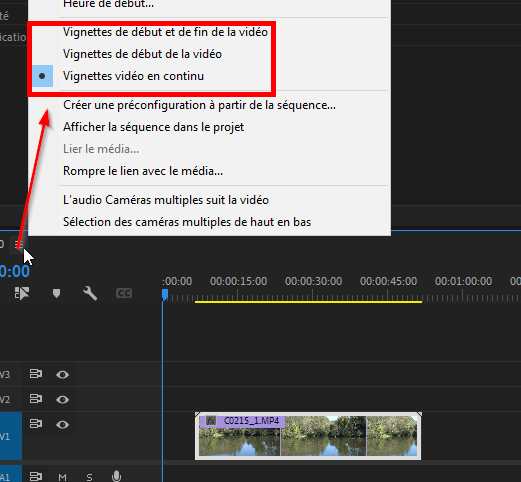Screen dimensions: 521x482
Task: Choose Afficher la séquence dans le projet
Action: coord(154,127)
